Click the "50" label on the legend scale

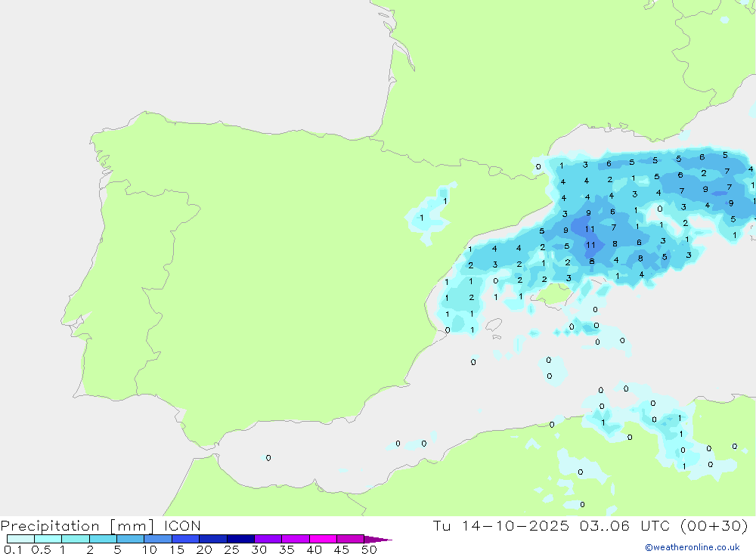coord(368,549)
